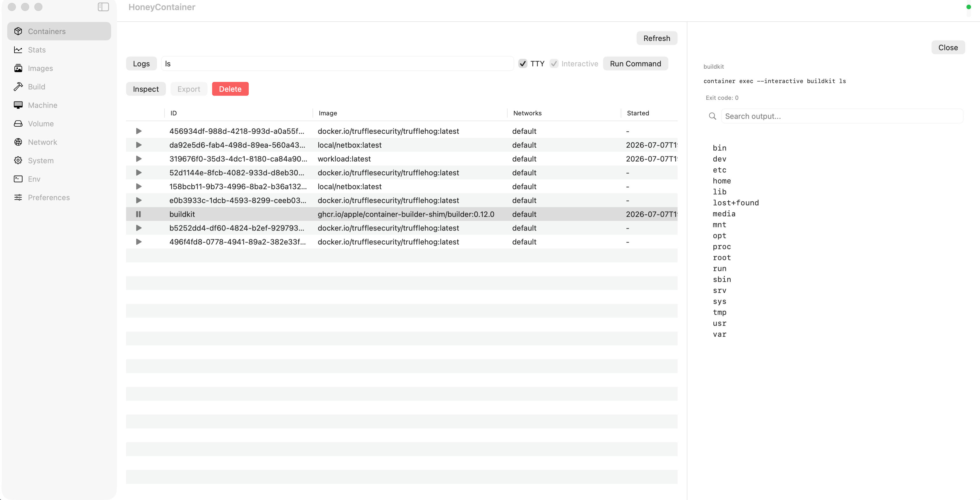Pause the buildkit container

click(x=139, y=214)
